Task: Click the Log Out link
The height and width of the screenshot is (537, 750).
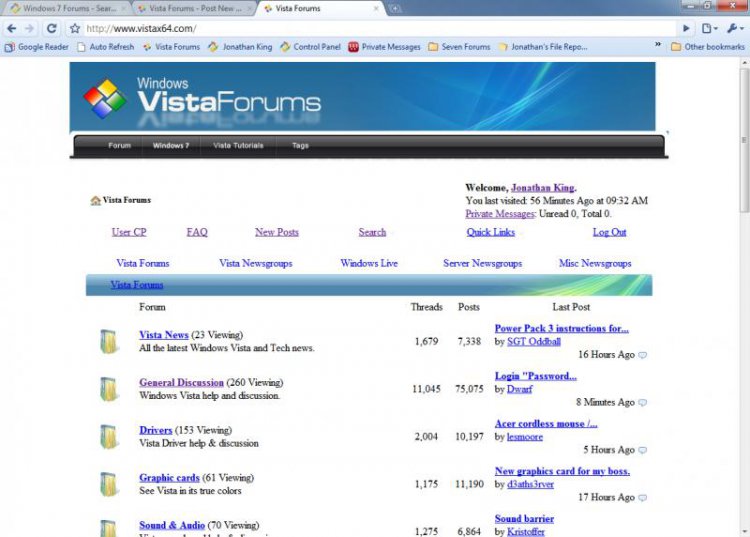Action: [x=609, y=232]
